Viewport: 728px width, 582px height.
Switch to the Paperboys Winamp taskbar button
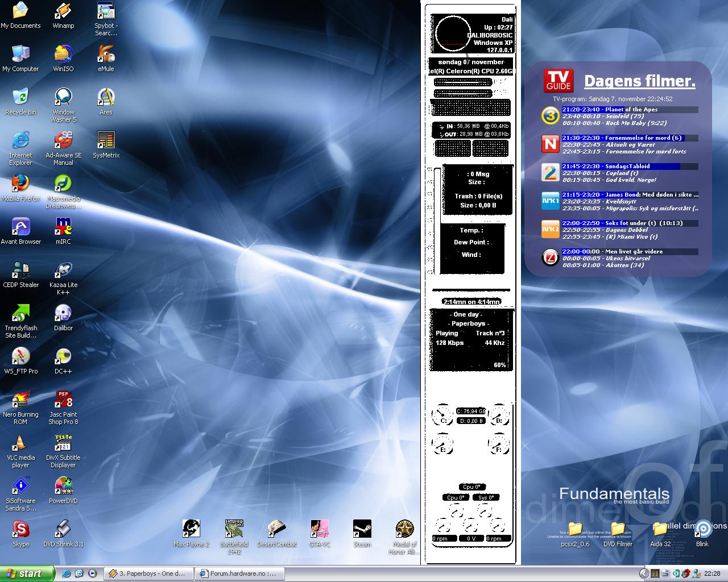[149, 573]
